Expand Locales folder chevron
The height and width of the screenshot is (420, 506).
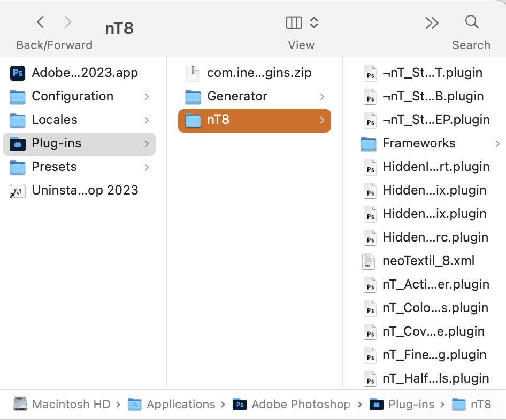point(147,120)
